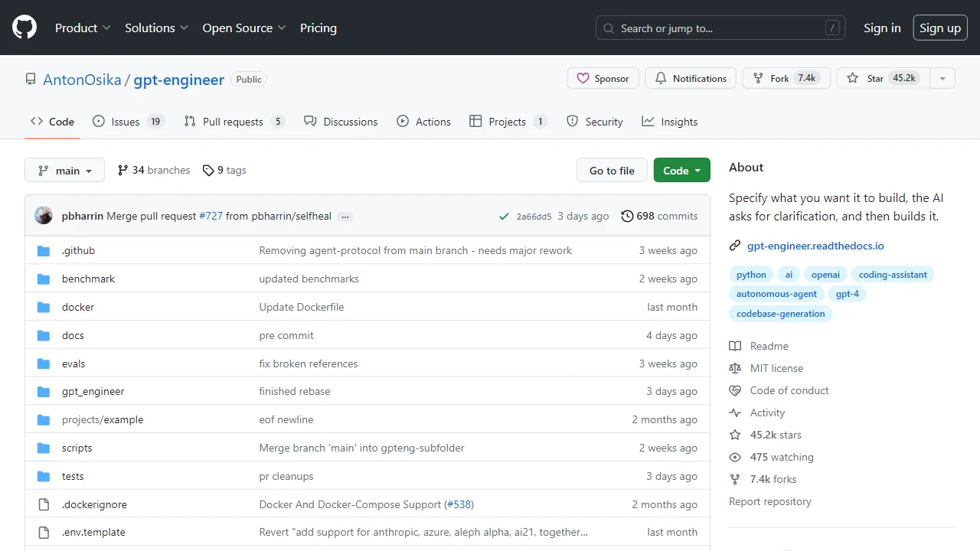Viewport: 980px width, 551px height.
Task: Select the coding-assistant topic tag
Action: (893, 275)
